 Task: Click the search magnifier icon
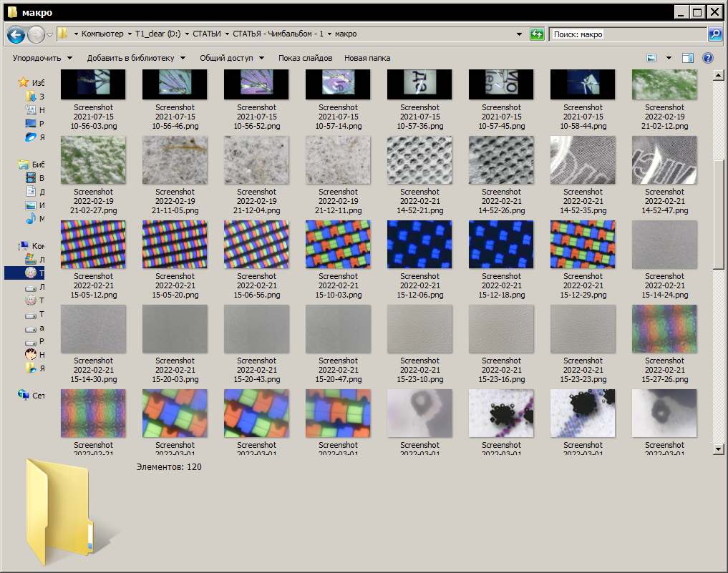click(x=714, y=34)
